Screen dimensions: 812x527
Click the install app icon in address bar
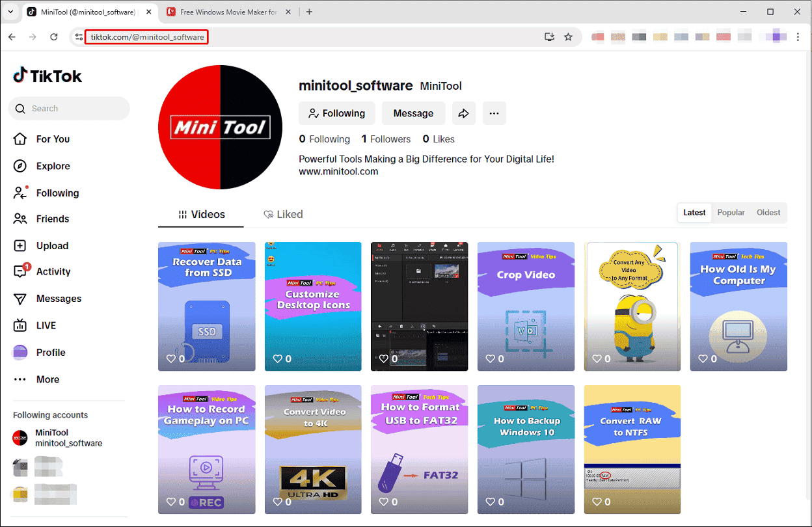549,37
